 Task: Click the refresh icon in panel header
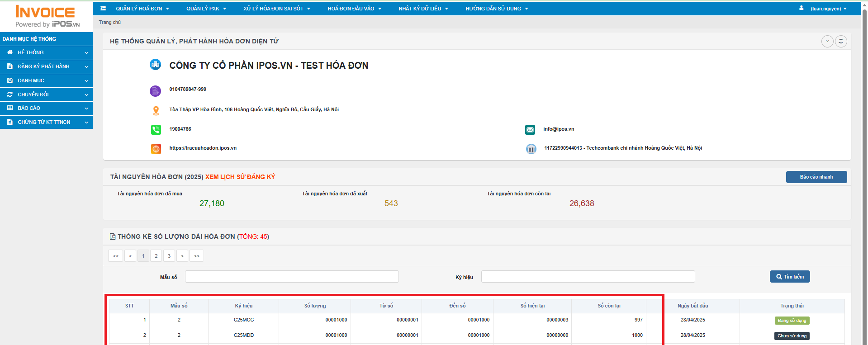point(841,42)
